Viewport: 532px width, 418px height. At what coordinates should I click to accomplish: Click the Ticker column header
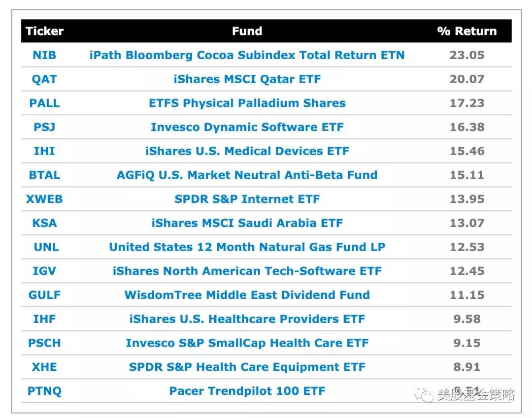coord(44,31)
